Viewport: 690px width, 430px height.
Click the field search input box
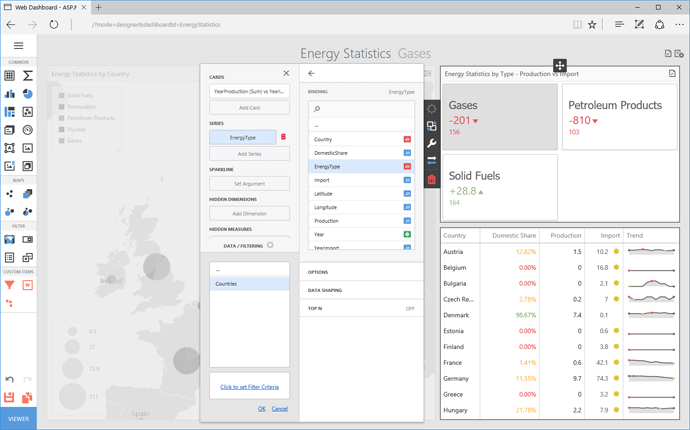click(361, 109)
